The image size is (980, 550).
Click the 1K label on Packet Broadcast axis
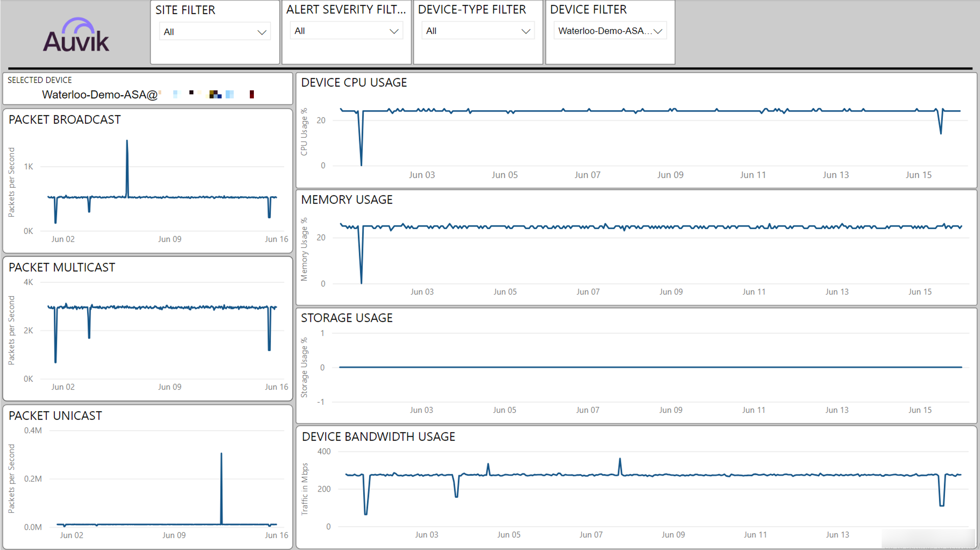tap(28, 167)
